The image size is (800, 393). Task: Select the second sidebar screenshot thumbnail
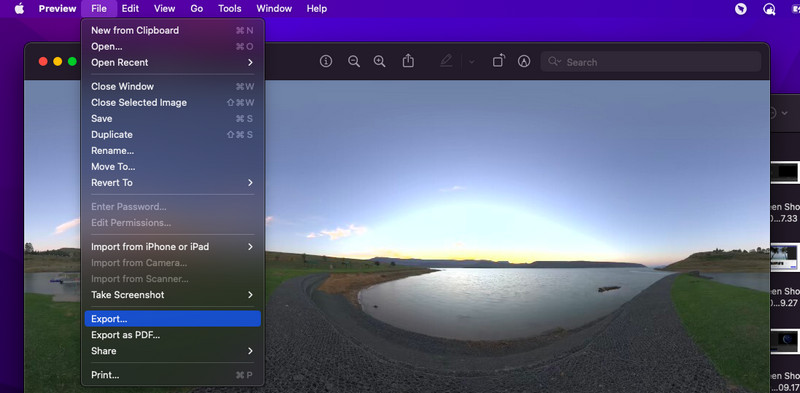(784, 257)
